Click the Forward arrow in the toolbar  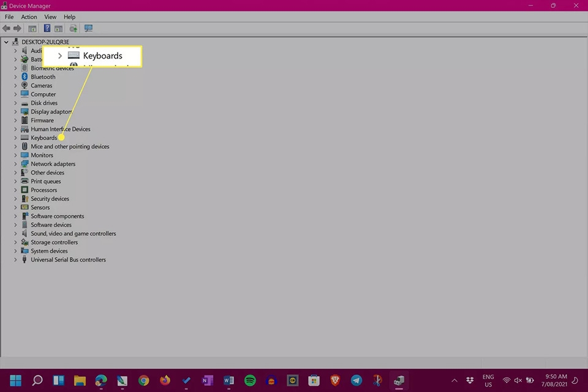point(17,29)
